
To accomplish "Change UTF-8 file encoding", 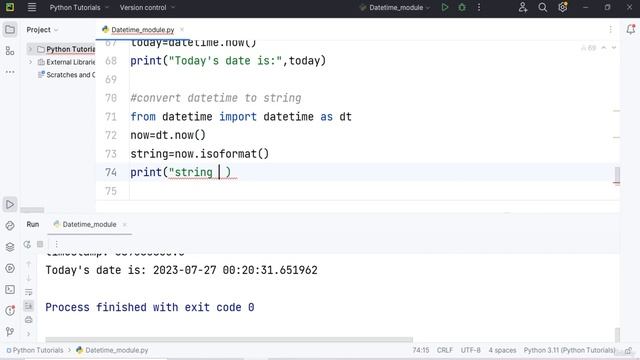I will (471, 350).
